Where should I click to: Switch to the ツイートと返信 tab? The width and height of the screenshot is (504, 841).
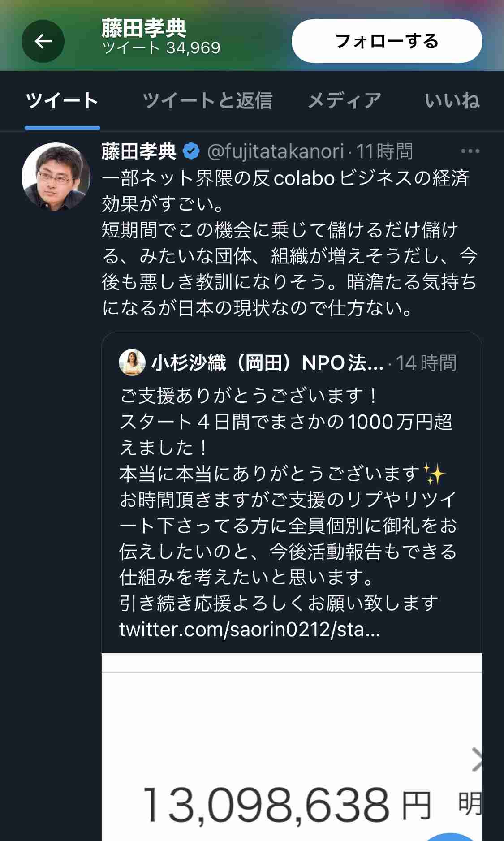tap(207, 100)
